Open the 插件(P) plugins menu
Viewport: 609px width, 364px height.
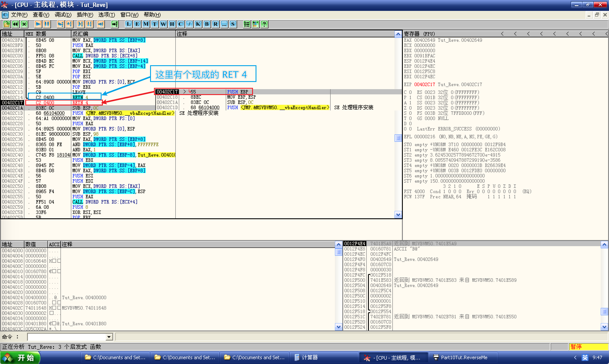tap(85, 15)
